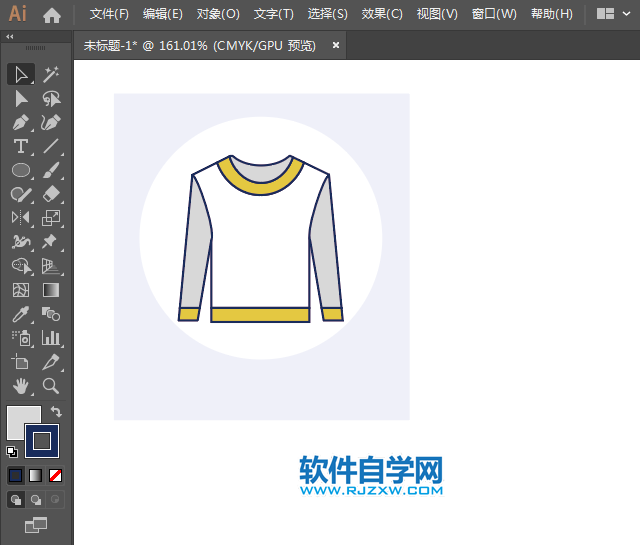This screenshot has height=545, width=640.
Task: Click the Fill color box
Action: coord(16,416)
